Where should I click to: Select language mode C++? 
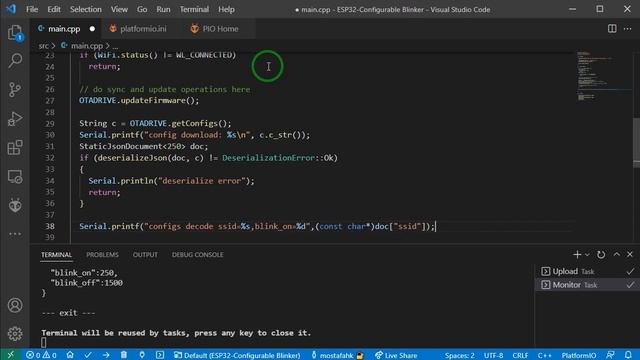[544, 355]
